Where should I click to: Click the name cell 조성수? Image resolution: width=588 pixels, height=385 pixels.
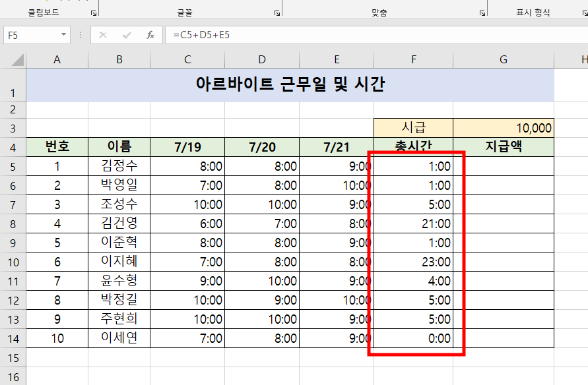pos(119,204)
